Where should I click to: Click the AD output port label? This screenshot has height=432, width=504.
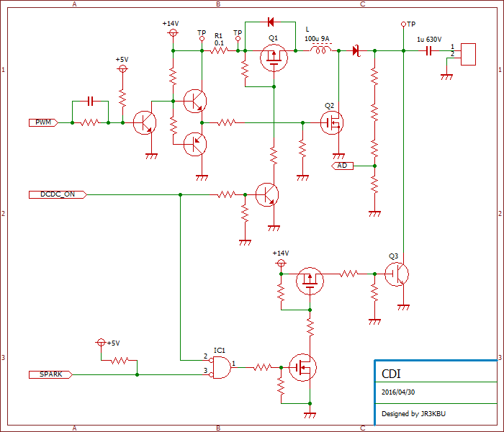click(343, 166)
